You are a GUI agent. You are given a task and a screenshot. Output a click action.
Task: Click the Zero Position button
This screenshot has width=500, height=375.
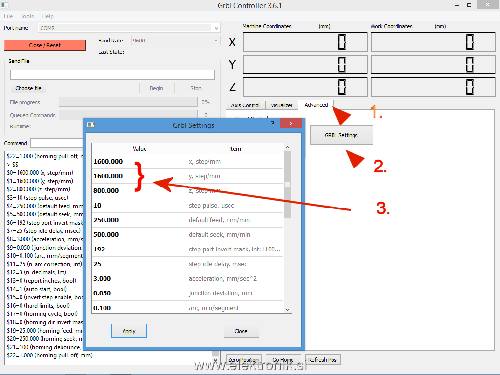(x=243, y=360)
